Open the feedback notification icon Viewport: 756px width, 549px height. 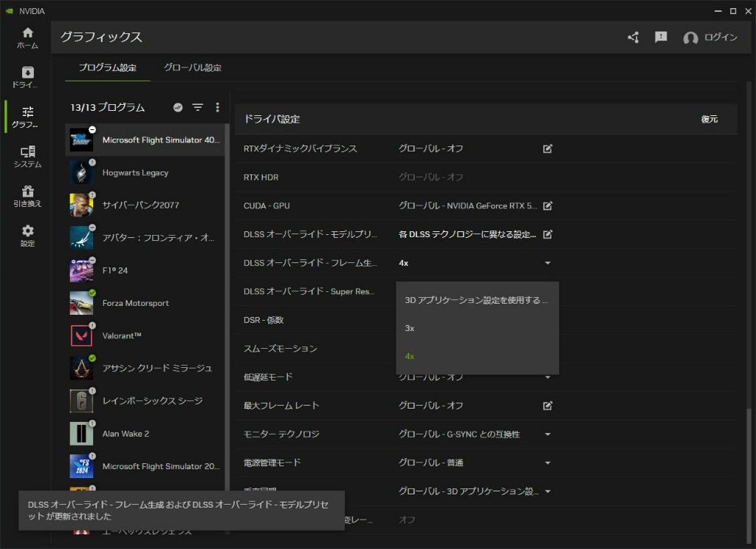[x=661, y=37]
